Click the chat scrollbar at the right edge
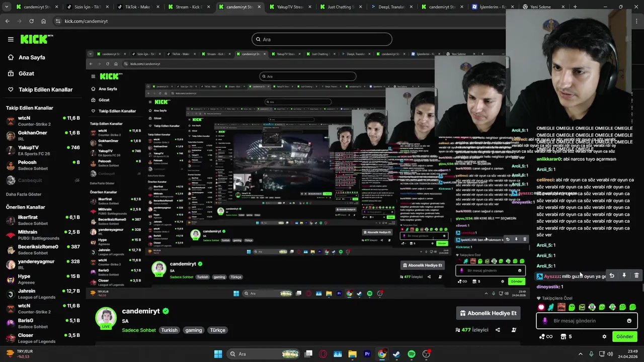644x362 pixels. (642, 287)
